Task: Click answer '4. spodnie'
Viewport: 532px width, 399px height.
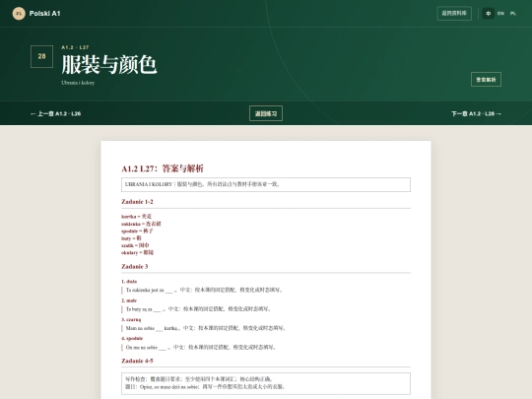Action: point(132,338)
